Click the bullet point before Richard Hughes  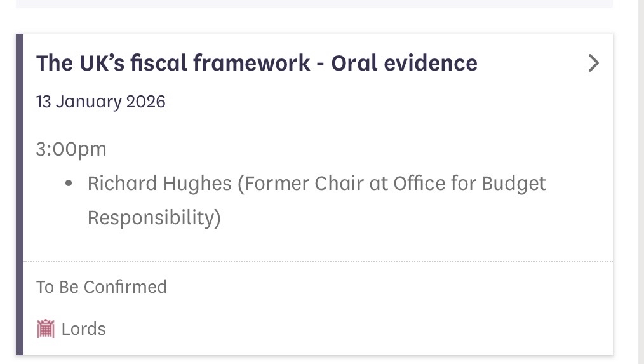(69, 184)
